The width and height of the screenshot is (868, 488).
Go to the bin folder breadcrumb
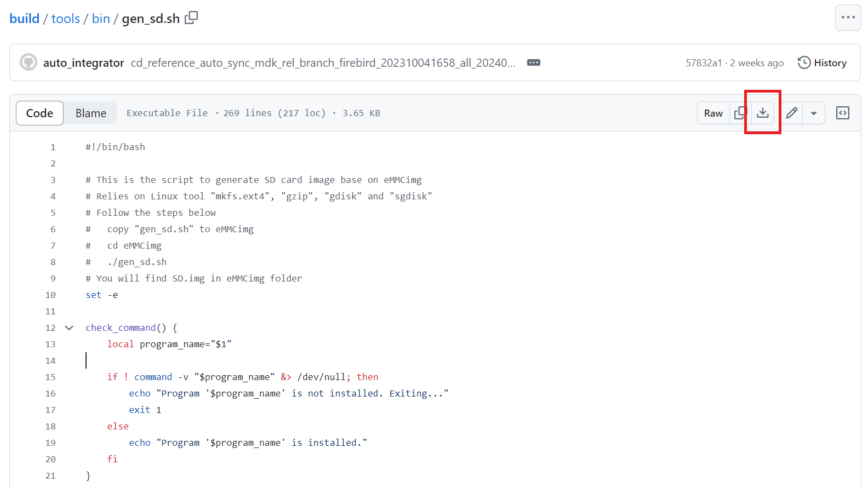pyautogui.click(x=101, y=19)
